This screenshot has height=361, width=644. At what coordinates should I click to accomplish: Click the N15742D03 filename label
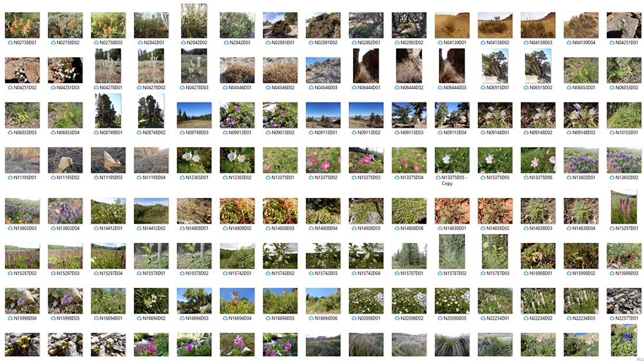pyautogui.click(x=326, y=273)
